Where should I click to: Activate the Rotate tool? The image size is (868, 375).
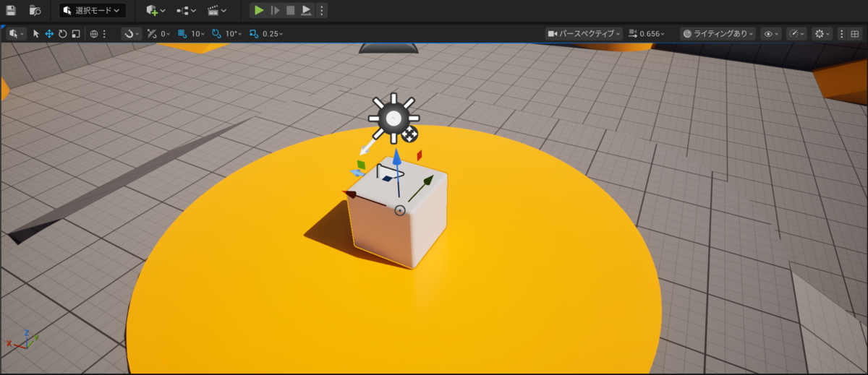tap(62, 33)
